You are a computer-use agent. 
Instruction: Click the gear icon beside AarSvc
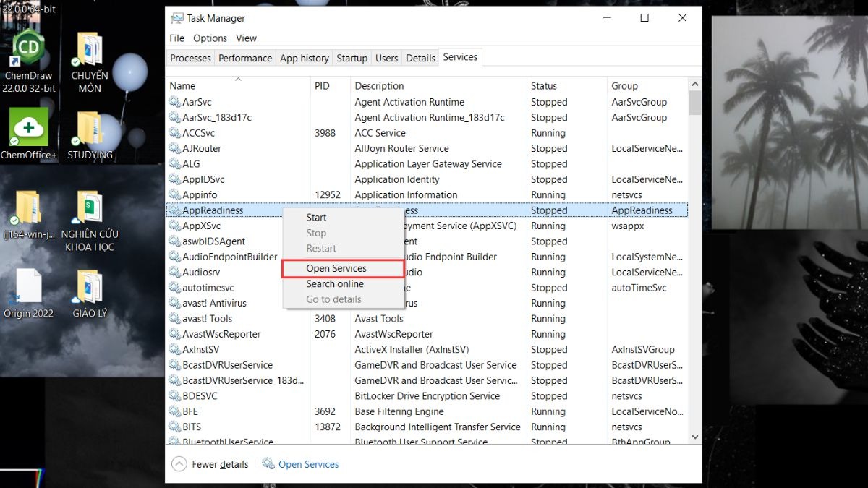tap(174, 102)
